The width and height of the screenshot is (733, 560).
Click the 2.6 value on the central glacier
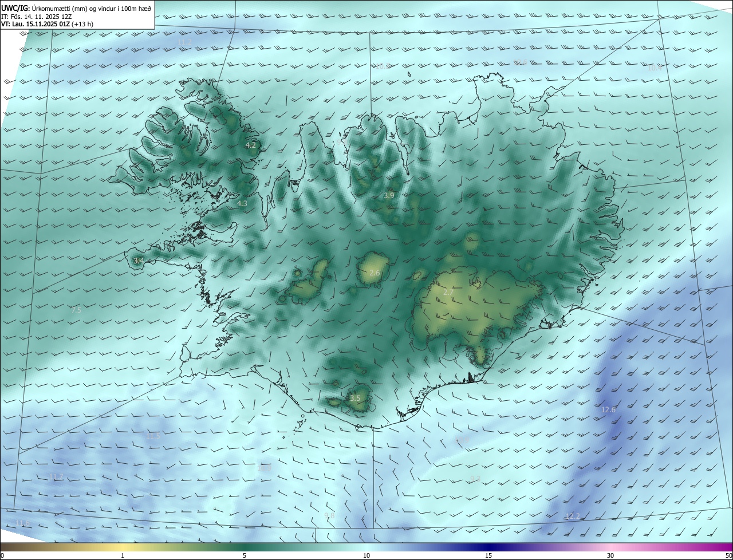pos(375,273)
